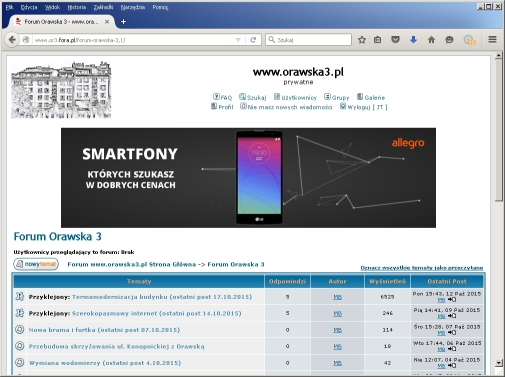Open the chat bubble toolbar icon

pyautogui.click(x=449, y=40)
